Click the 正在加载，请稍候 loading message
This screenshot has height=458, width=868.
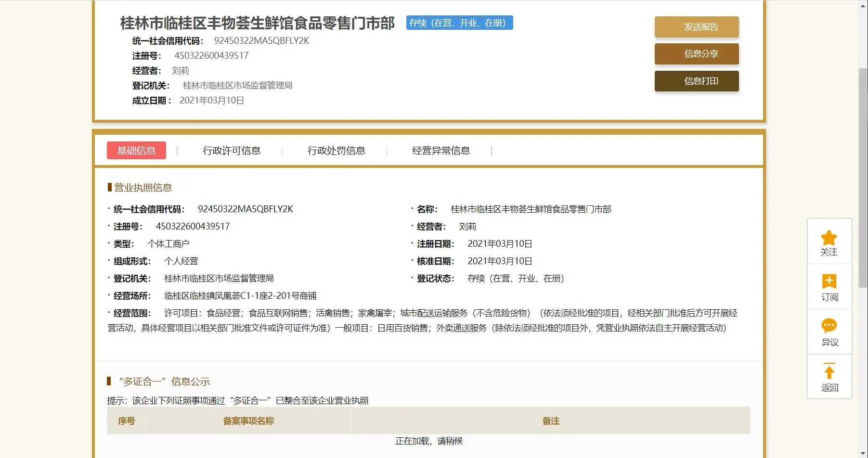tap(429, 441)
